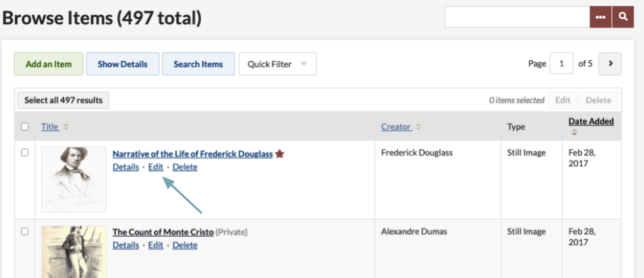644x278 pixels.
Task: Click Show Details button
Action: (122, 64)
